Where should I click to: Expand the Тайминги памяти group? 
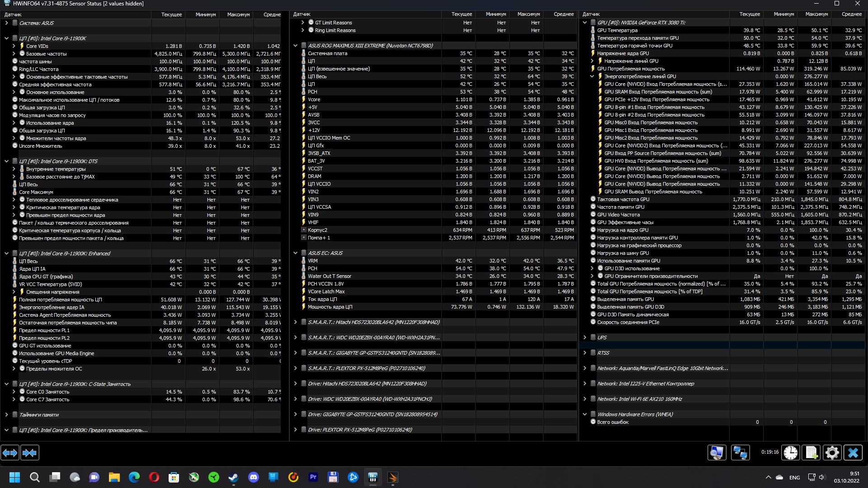click(6, 415)
